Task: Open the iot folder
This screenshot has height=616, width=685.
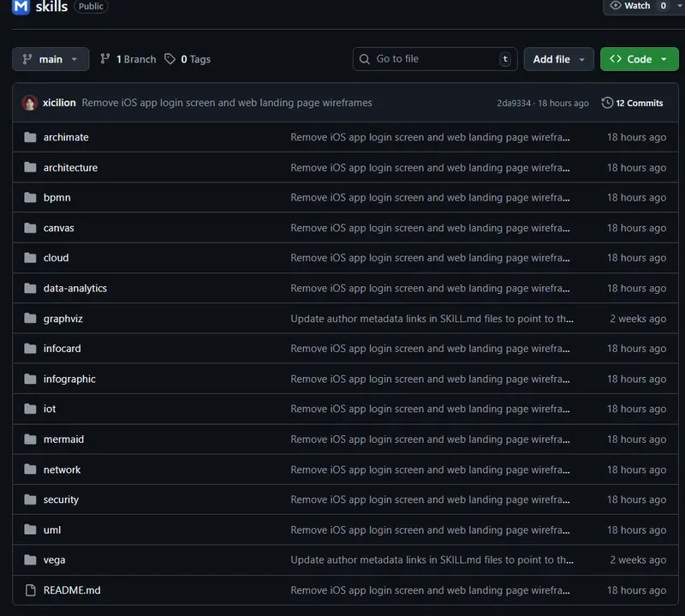Action: tap(50, 409)
